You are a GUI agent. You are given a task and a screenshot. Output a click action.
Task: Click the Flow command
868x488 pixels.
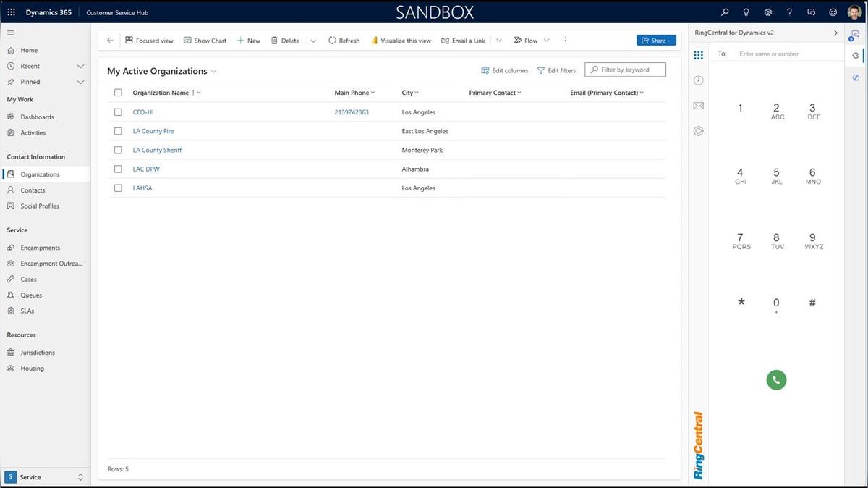(x=526, y=41)
